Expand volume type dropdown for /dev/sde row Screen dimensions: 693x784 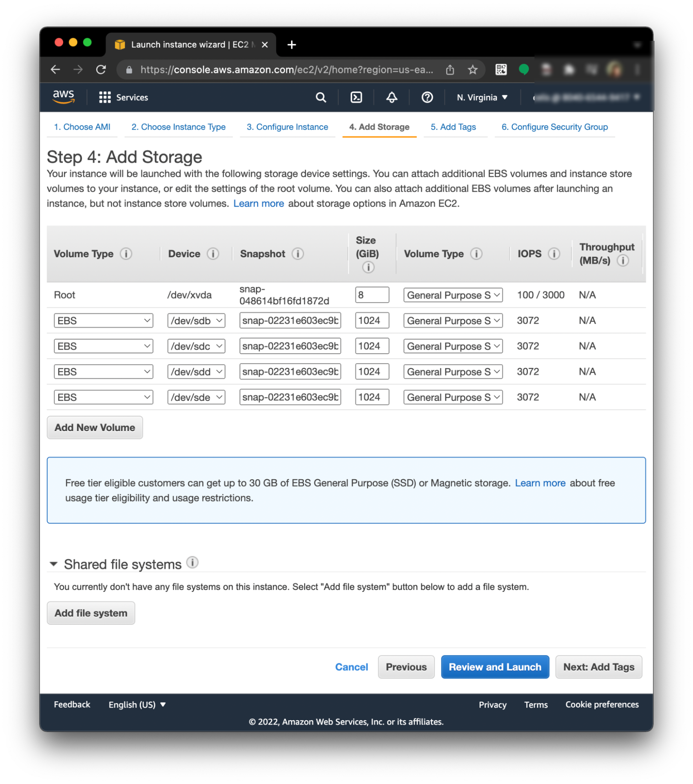[453, 397]
